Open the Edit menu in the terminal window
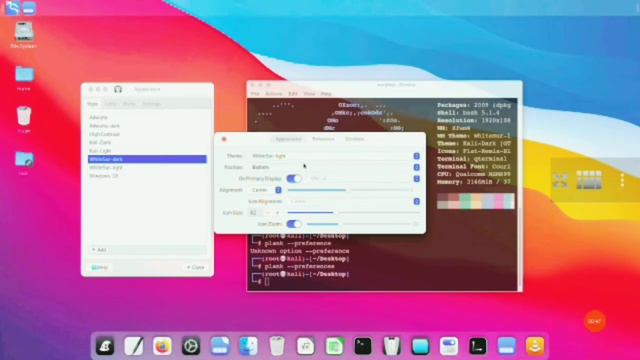The width and height of the screenshot is (640, 360). 293,94
